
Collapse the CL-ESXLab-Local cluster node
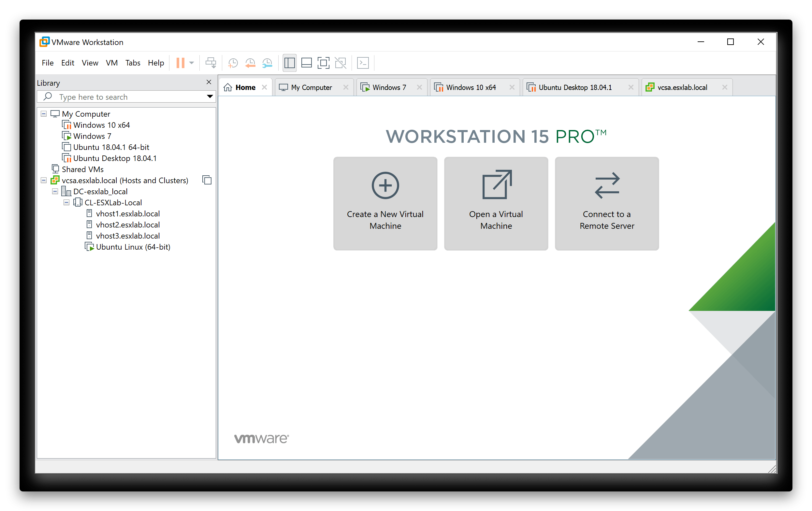click(66, 202)
